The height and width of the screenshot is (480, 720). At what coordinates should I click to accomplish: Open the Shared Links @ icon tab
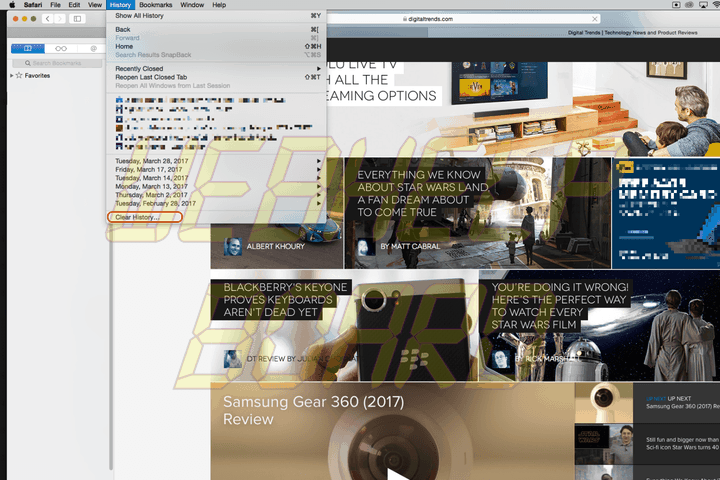click(93, 48)
